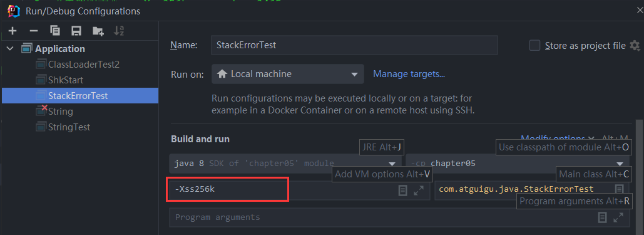Image resolution: width=644 pixels, height=235 pixels.
Task: Open the java 8 SDK dropdown
Action: pyautogui.click(x=285, y=164)
